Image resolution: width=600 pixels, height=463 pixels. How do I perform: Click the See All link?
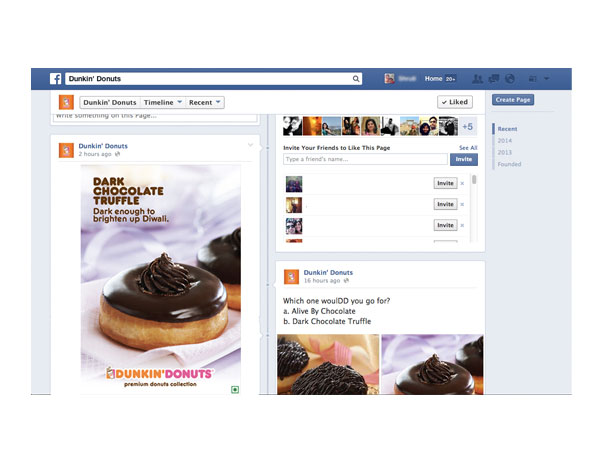468,148
